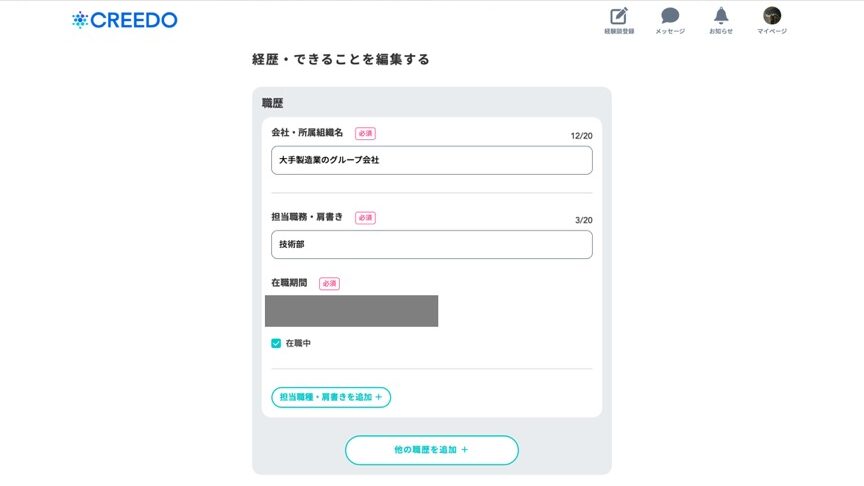
Task: Uncheck the 在職中 checkbox
Action: coord(276,343)
